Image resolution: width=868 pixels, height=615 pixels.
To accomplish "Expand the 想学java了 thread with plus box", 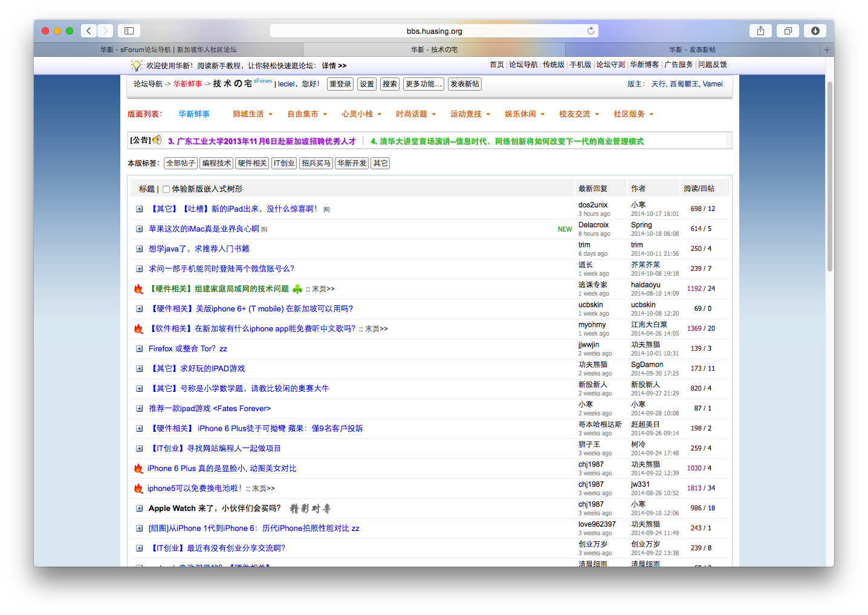I will coord(139,249).
